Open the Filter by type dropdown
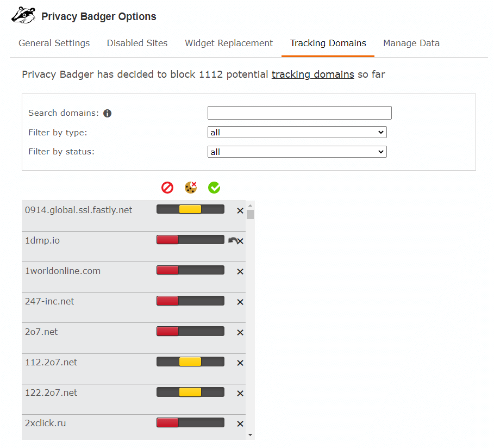This screenshot has height=448, width=494. click(x=297, y=132)
